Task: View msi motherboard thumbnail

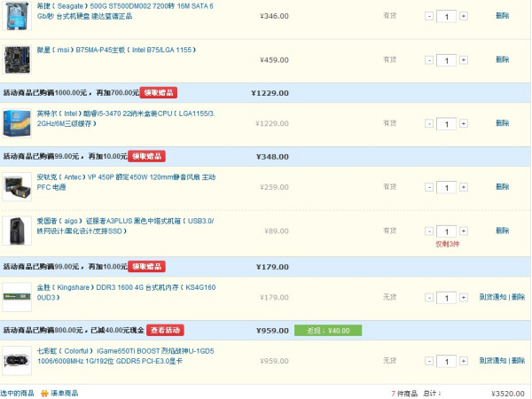Action: [x=17, y=59]
